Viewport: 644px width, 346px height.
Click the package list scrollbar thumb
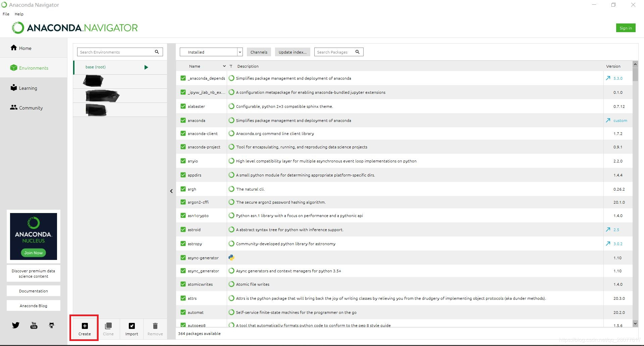pyautogui.click(x=635, y=74)
